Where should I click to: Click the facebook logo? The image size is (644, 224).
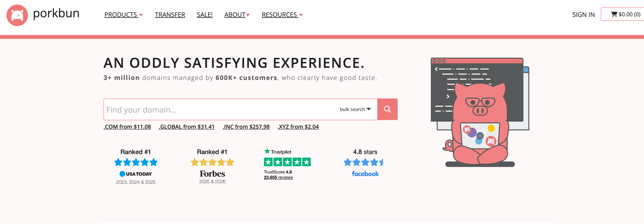coord(365,174)
